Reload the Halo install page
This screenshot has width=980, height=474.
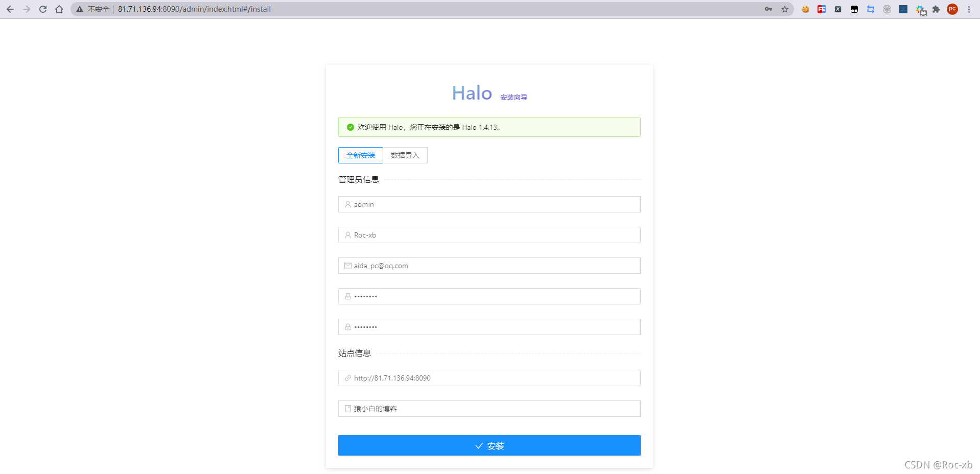(43, 9)
